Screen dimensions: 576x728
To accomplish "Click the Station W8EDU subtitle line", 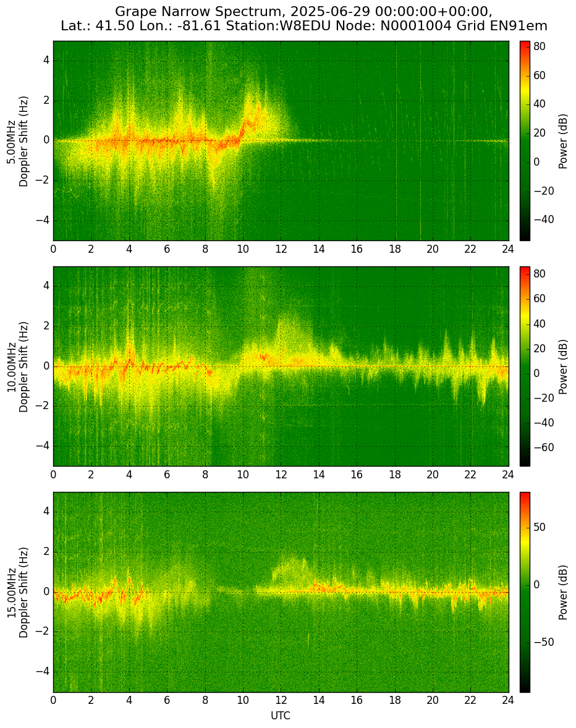I will pyautogui.click(x=304, y=26).
